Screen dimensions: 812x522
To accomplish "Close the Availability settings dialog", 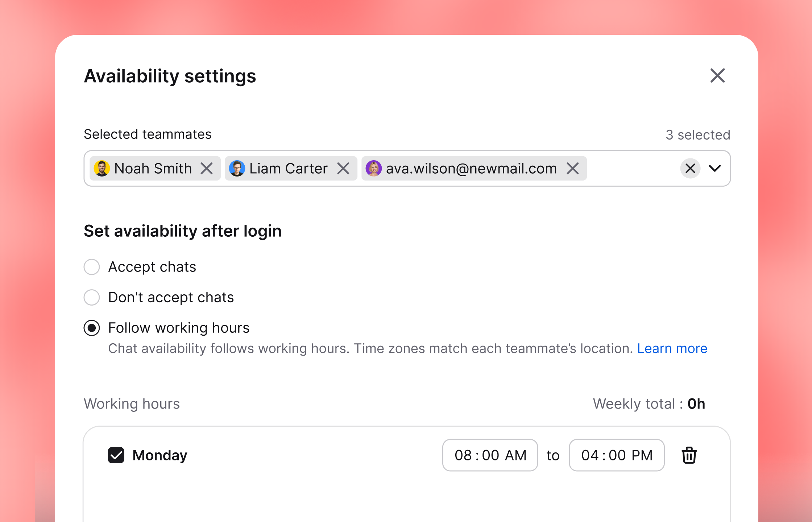I will (717, 76).
